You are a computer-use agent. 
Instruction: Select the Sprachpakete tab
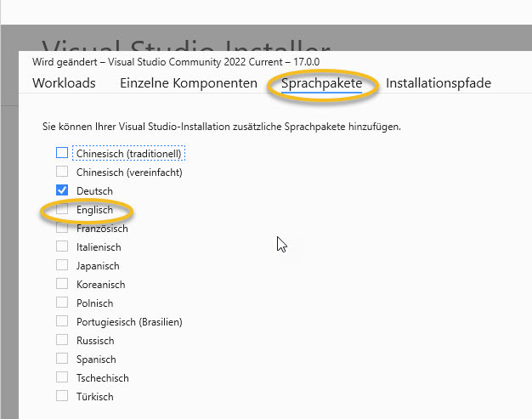coord(321,83)
